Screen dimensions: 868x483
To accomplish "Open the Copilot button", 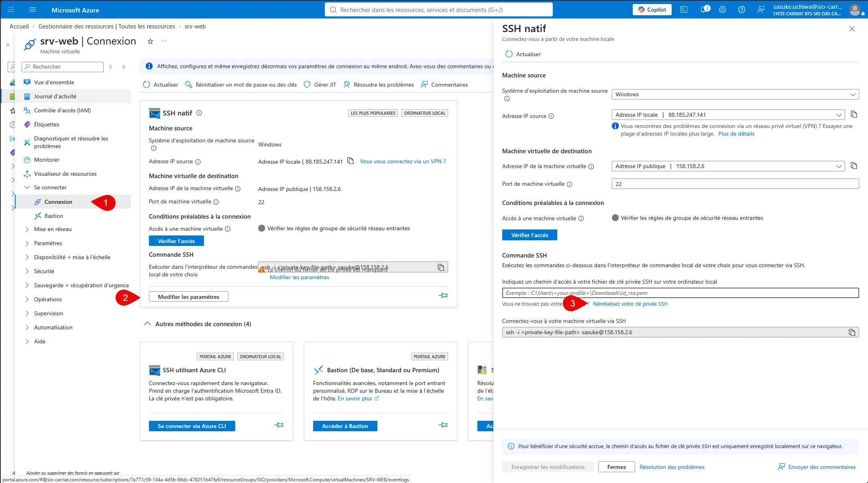I will point(652,10).
